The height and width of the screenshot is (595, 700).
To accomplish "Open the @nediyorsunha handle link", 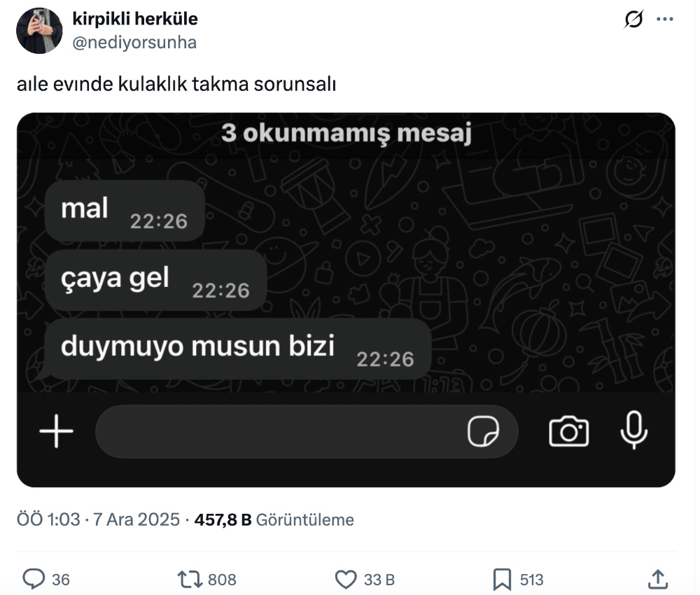I will click(134, 43).
